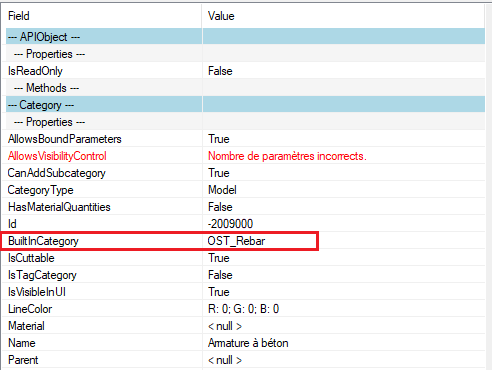Select the HasMaterialQuantities field
This screenshot has height=374, width=494.
[59, 207]
